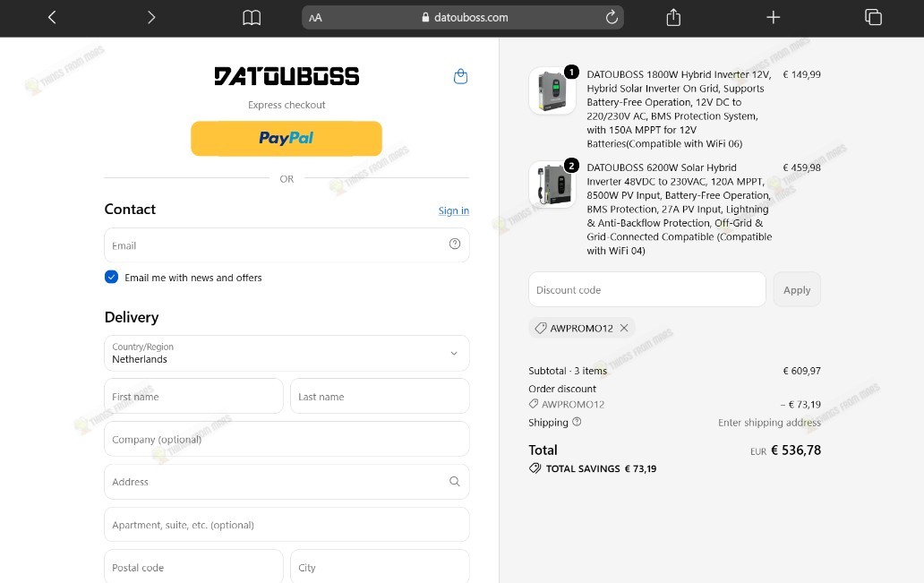Click the TOTAL SAVINGS € 73,19 text

tap(601, 468)
